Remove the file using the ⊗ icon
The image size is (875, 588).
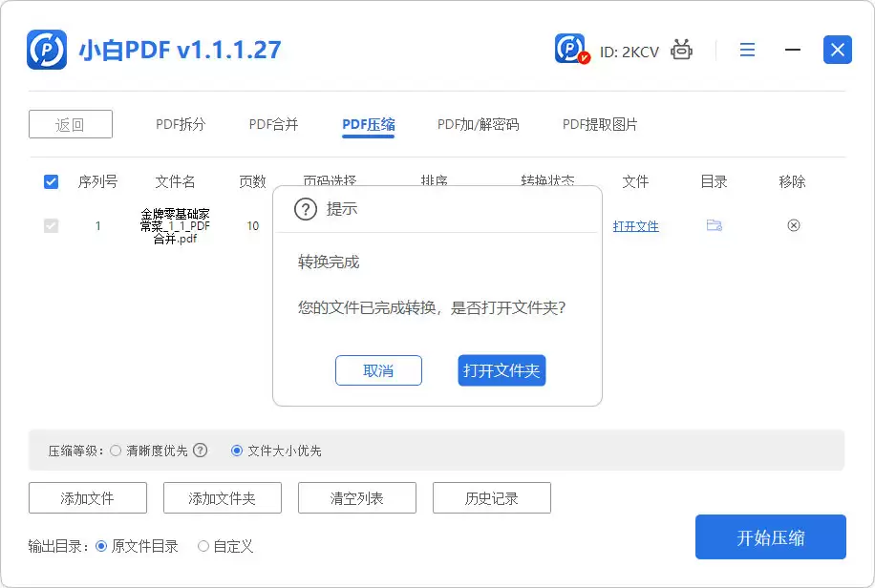(793, 225)
